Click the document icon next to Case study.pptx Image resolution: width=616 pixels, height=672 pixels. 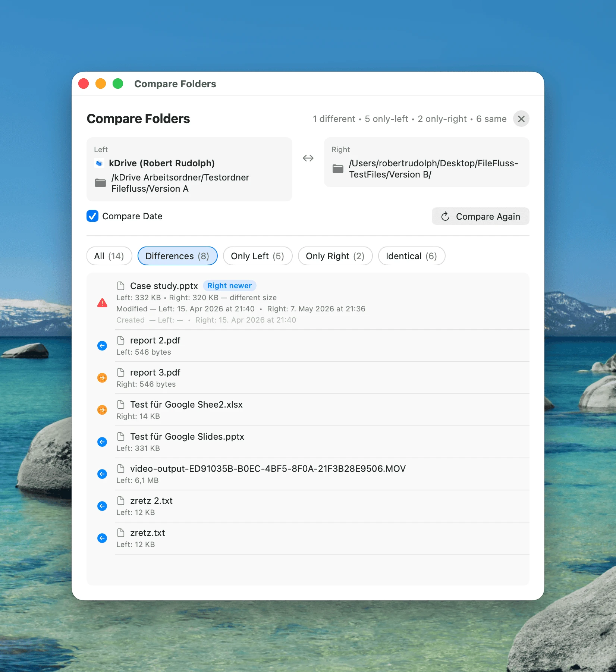(x=121, y=286)
